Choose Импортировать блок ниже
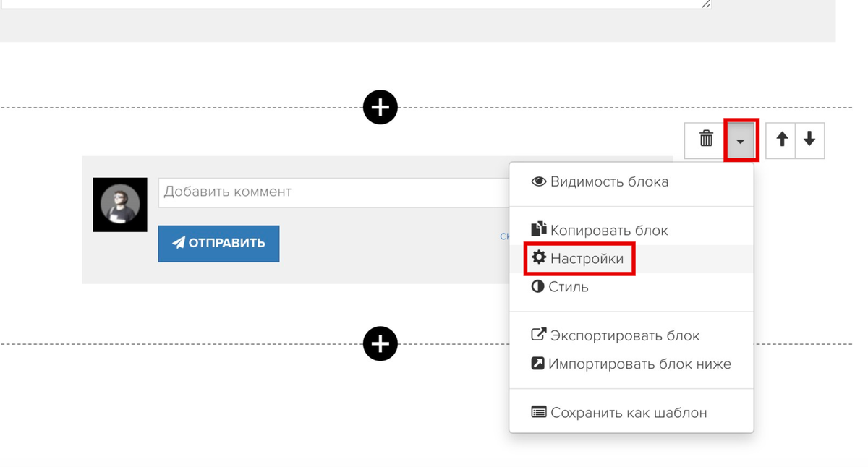Screen dimensions: 868x467 click(631, 364)
